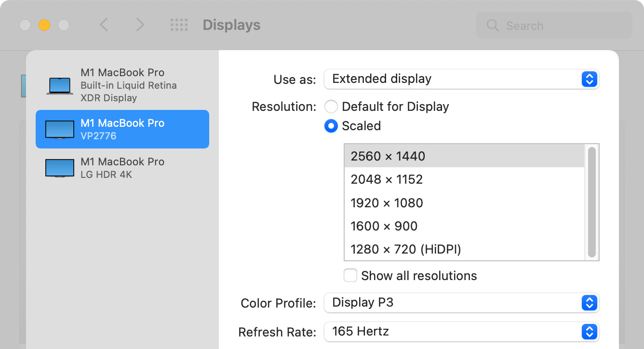
Task: Choose 2560 × 1440 resolution
Action: tap(464, 156)
